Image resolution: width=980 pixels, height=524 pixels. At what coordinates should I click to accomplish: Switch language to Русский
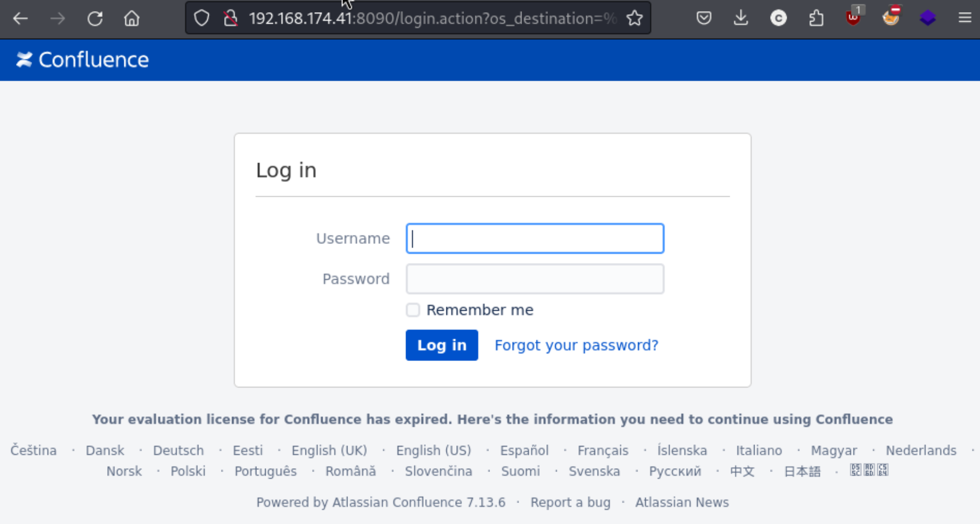tap(675, 471)
